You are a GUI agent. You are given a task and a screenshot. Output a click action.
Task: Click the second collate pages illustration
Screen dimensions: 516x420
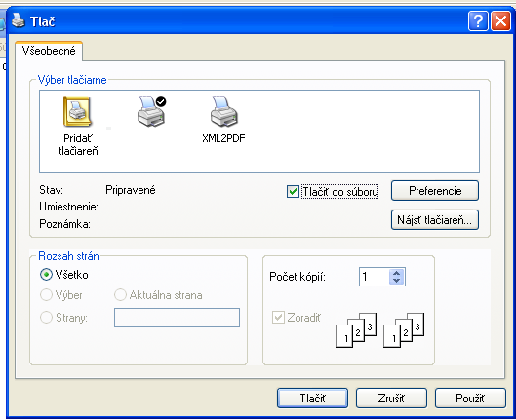point(404,329)
